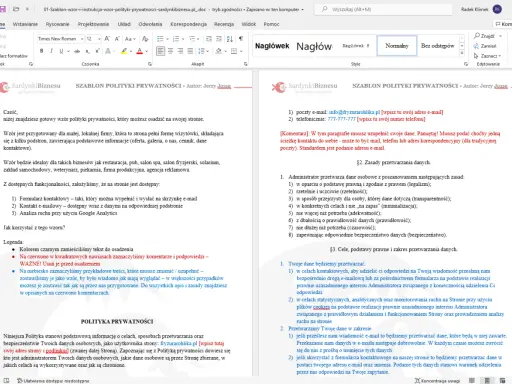Open the change case Aa dropdown
Viewport: 512px width, 384px height.
(130, 39)
